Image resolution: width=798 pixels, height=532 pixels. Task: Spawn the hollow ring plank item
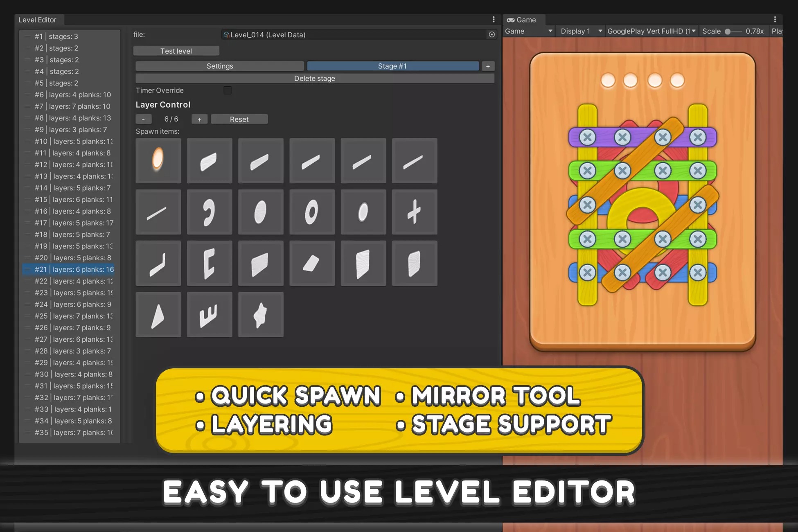(311, 212)
